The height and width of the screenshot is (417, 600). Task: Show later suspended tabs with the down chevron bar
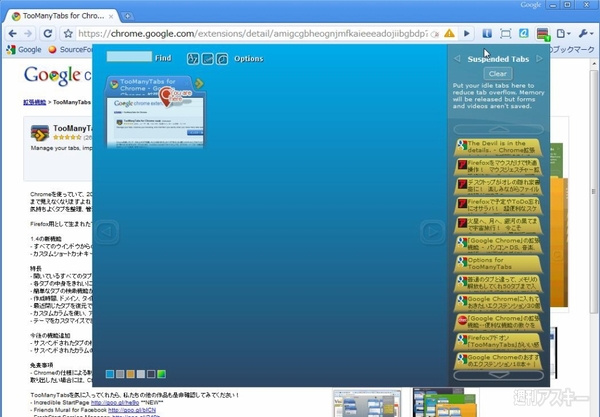pos(499,375)
